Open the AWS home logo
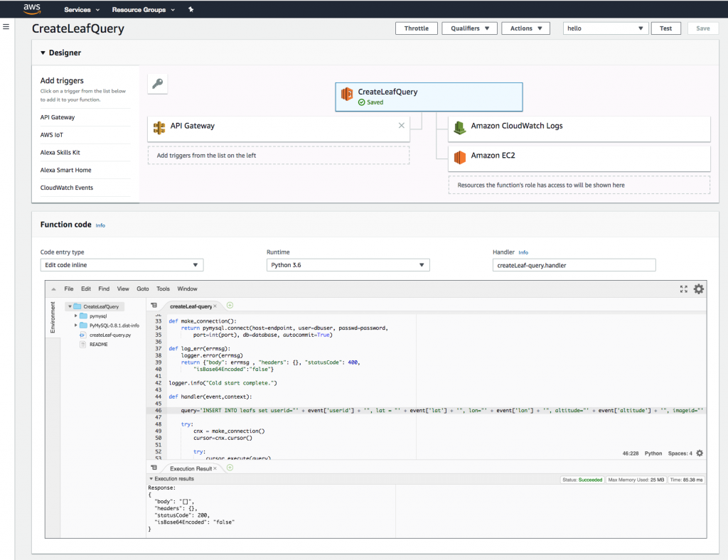Screen dimensions: 728x560 (x=32, y=9)
